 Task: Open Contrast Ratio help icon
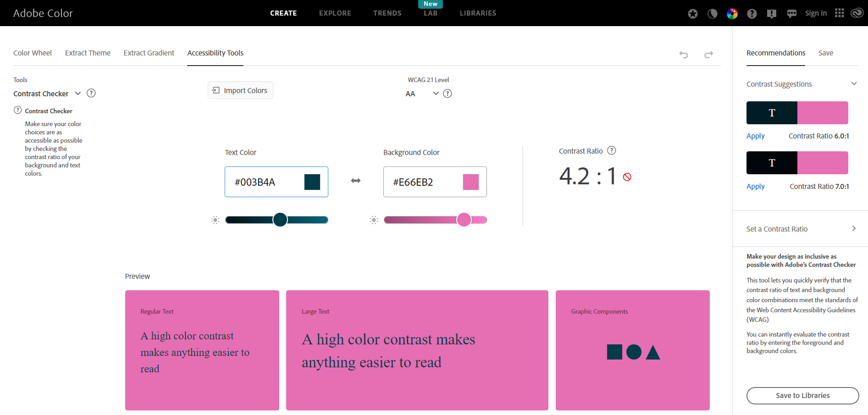pyautogui.click(x=611, y=151)
